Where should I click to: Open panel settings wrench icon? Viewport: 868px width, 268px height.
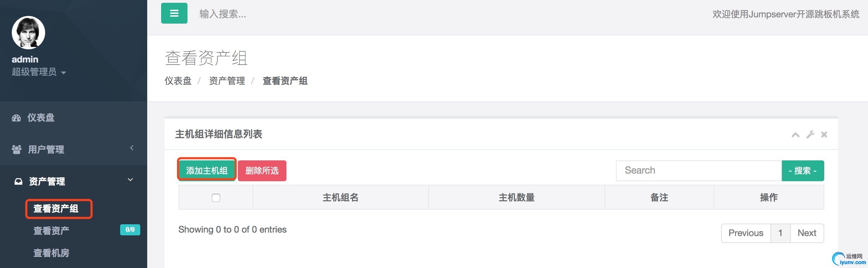810,135
